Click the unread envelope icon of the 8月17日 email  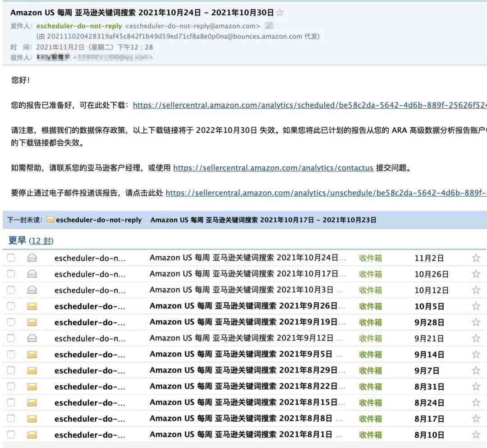(x=32, y=419)
